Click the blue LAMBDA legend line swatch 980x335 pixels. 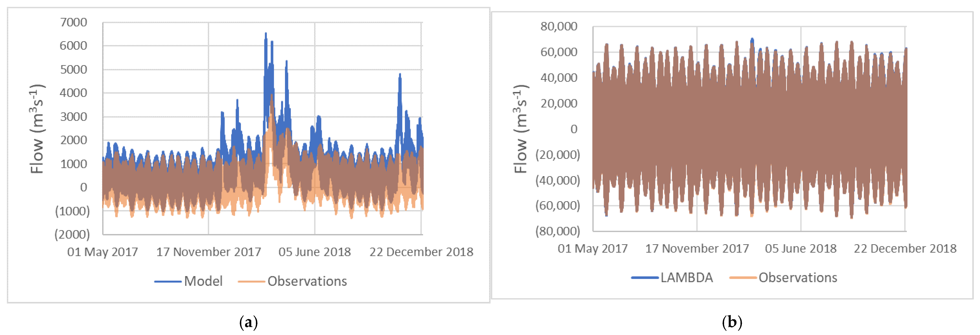coord(644,278)
